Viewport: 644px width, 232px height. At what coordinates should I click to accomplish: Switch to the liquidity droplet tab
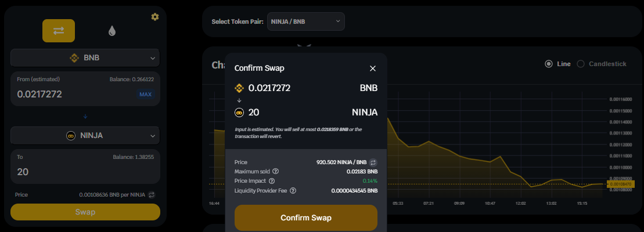coord(111,31)
